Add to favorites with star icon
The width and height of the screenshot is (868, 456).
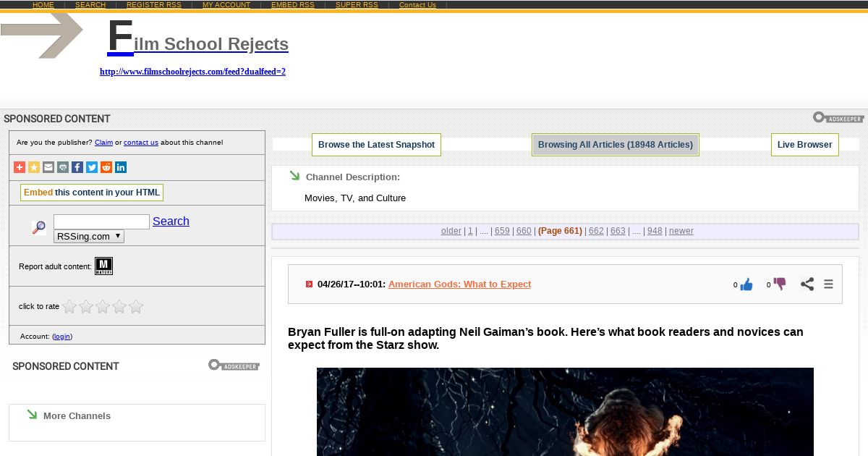(34, 167)
